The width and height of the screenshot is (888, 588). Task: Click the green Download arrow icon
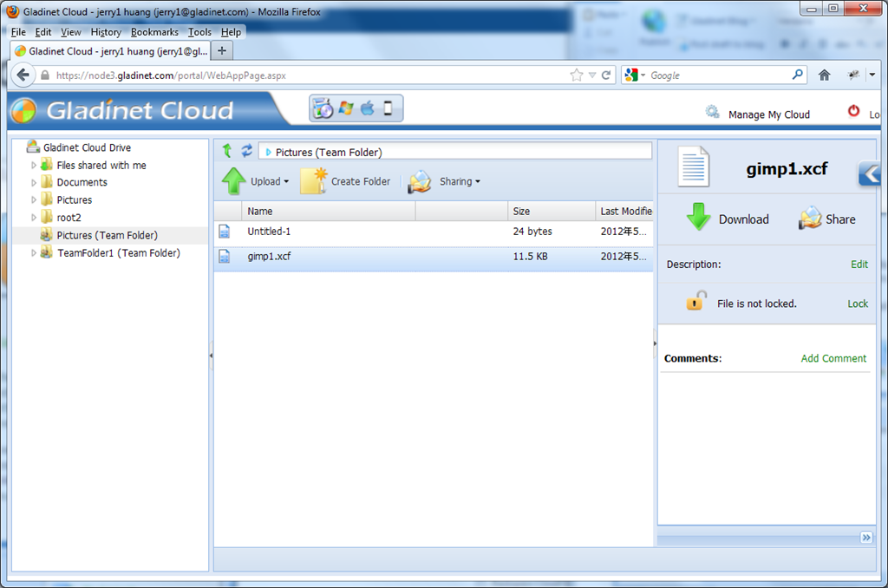(698, 217)
